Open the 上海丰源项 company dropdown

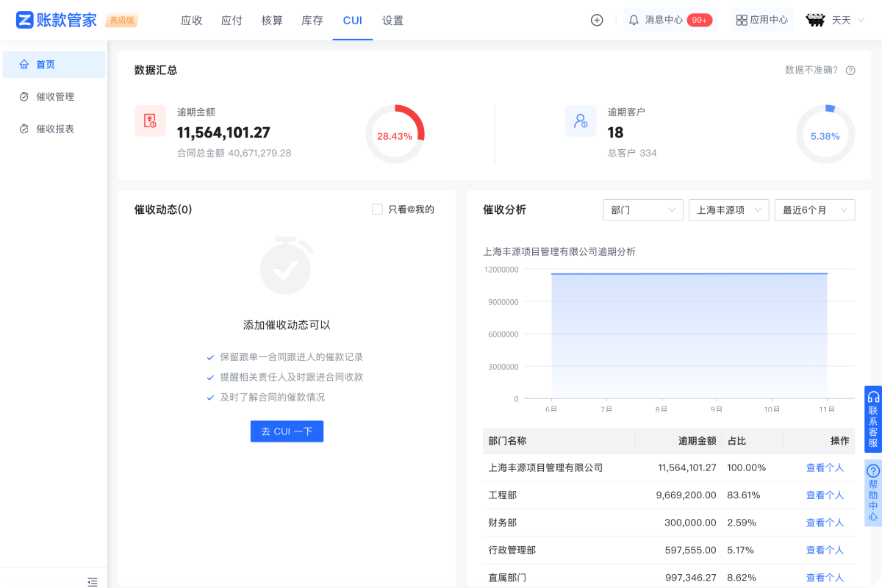coord(728,210)
